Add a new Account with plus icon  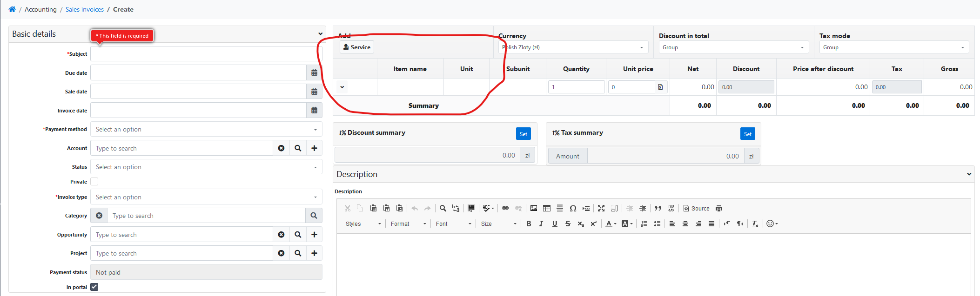(x=314, y=148)
